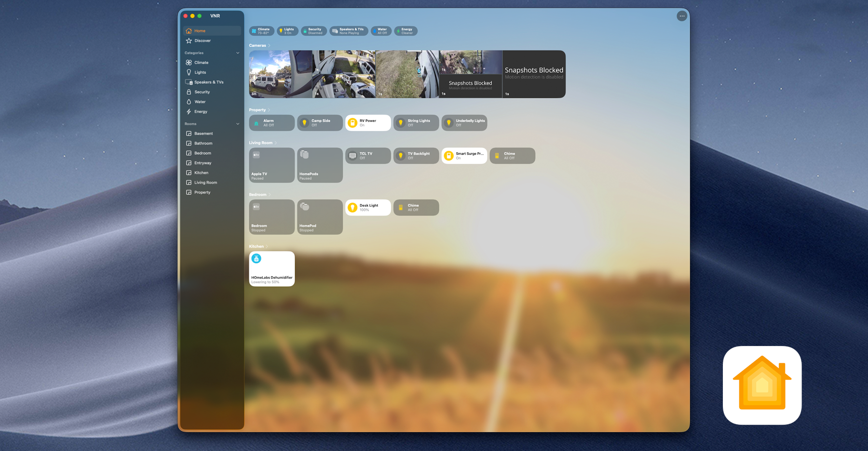Viewport: 868px width, 451px height.
Task: Toggle the TCL TV tile
Action: click(368, 156)
